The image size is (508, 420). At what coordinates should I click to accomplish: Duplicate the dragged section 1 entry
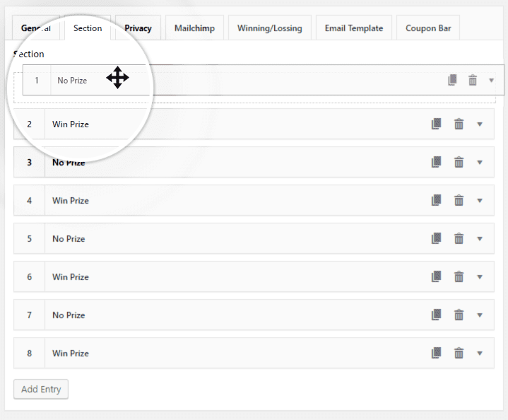pos(452,80)
